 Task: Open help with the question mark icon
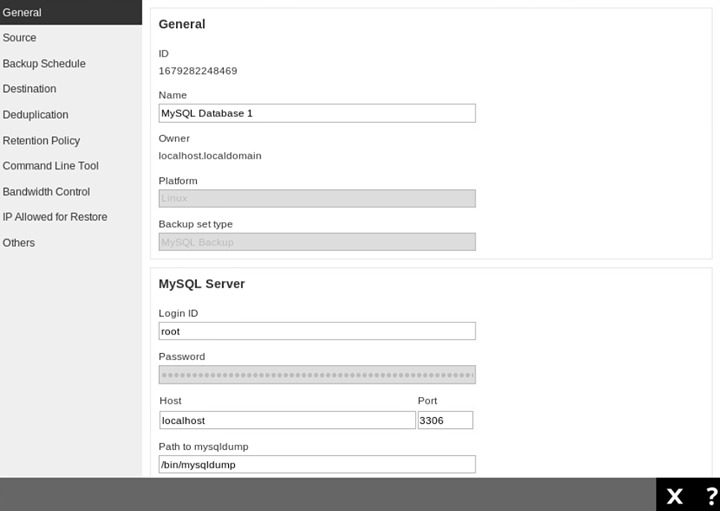pyautogui.click(x=709, y=495)
